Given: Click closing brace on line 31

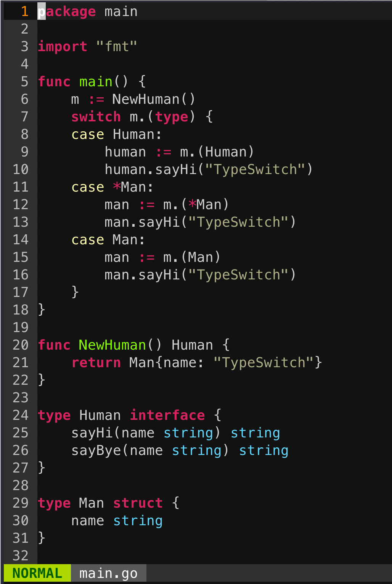Looking at the screenshot, I should point(42,538).
